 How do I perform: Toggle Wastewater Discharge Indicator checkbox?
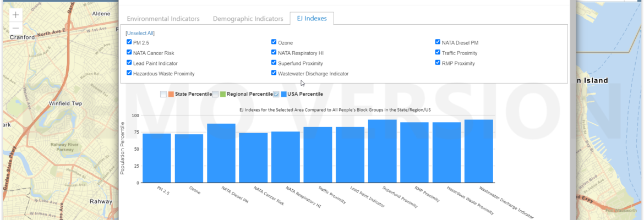click(x=274, y=73)
